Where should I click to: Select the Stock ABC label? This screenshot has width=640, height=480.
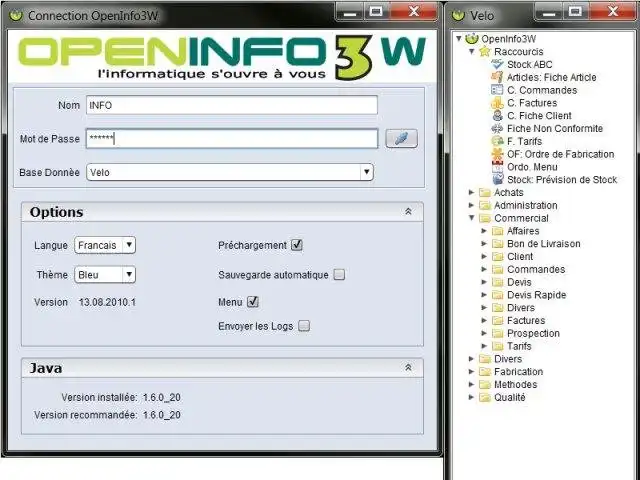(x=529, y=64)
